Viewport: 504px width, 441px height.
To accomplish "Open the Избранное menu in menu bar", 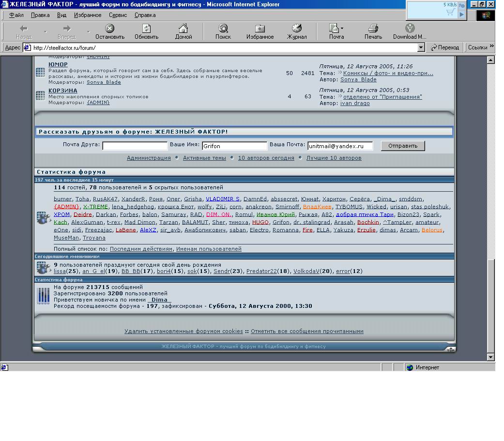I will 88,15.
